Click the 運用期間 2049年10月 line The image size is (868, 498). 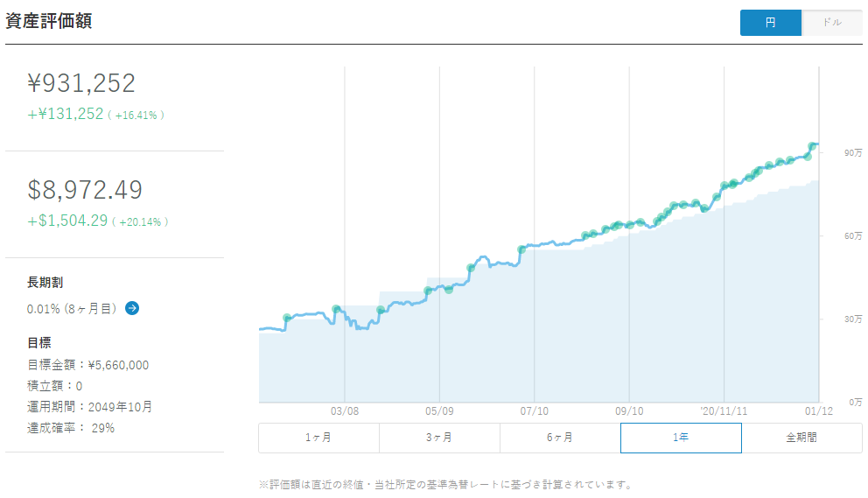point(89,407)
